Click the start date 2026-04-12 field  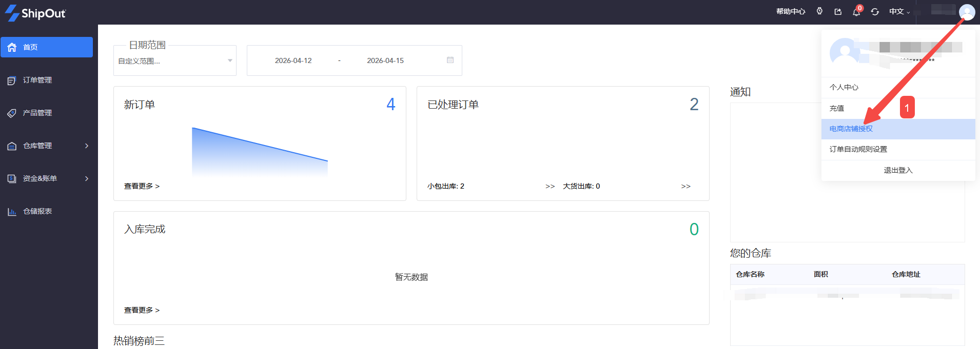[x=293, y=60]
